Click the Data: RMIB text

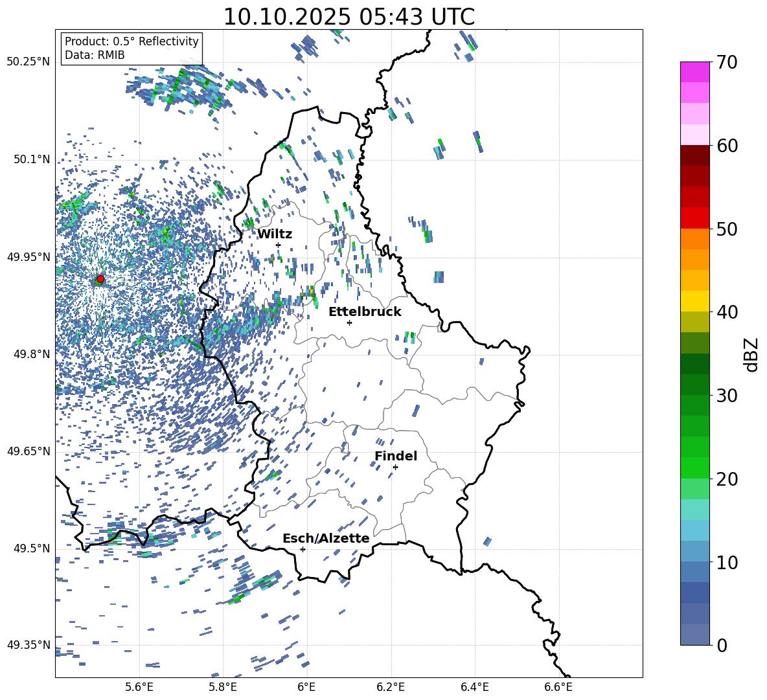(95, 55)
